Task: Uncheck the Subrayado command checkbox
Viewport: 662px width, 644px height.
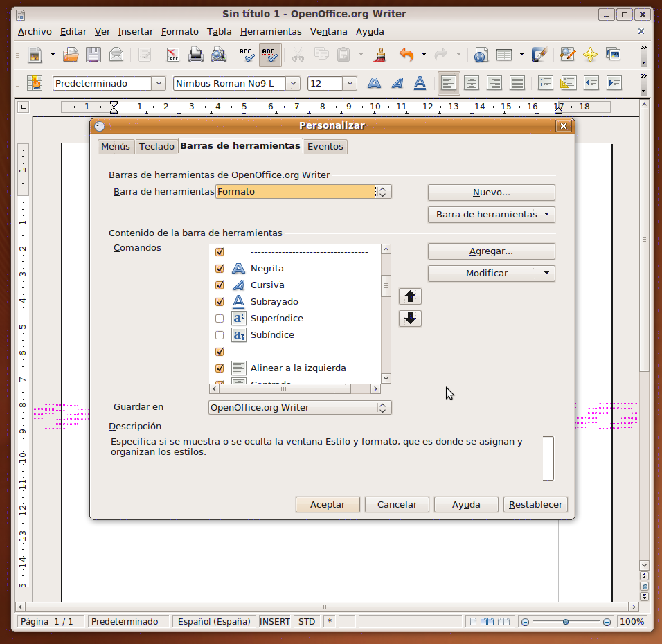Action: click(220, 301)
